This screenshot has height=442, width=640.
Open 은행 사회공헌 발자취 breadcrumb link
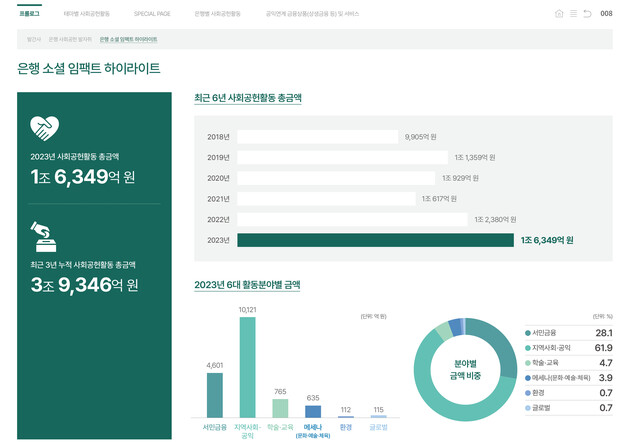70,39
